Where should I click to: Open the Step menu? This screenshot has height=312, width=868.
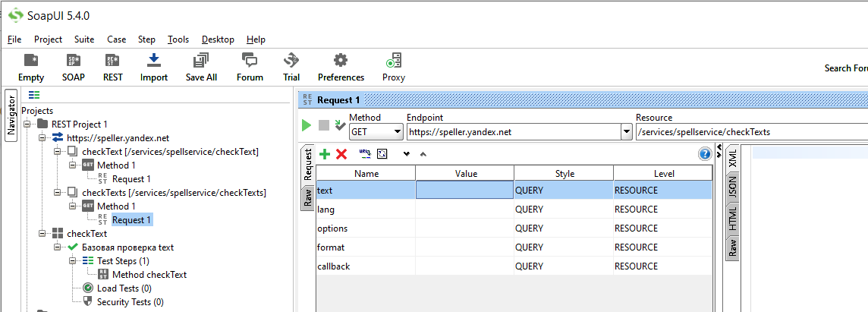point(146,39)
